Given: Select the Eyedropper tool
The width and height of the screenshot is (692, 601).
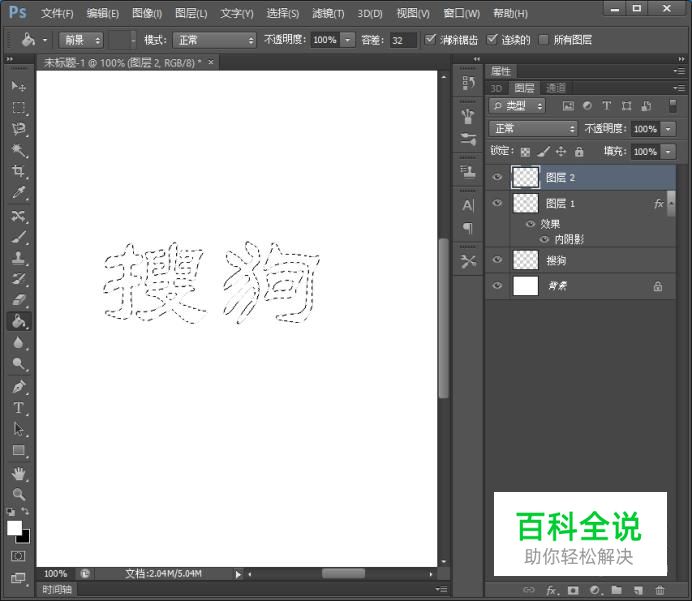Looking at the screenshot, I should [18, 192].
